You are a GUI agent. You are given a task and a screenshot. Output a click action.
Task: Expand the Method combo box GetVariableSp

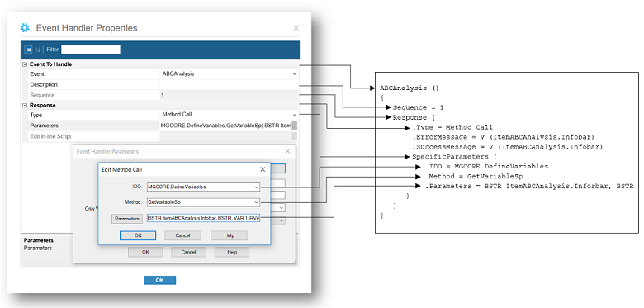256,202
